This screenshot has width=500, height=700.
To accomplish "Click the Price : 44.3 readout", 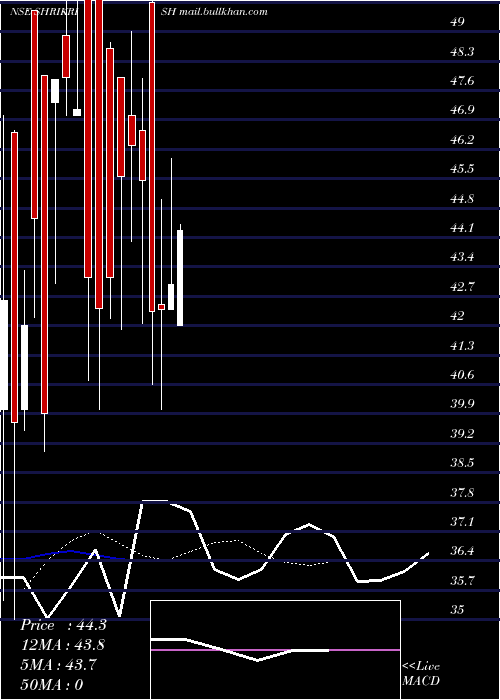I will 63,625.
